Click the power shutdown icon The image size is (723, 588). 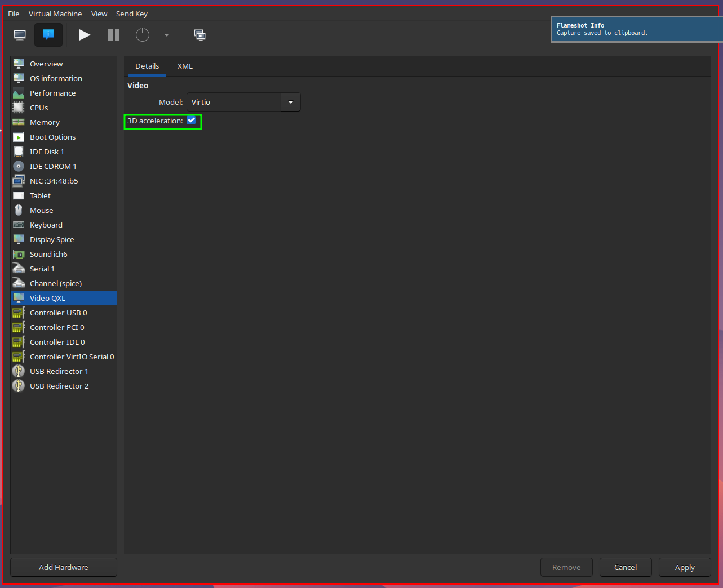(143, 35)
